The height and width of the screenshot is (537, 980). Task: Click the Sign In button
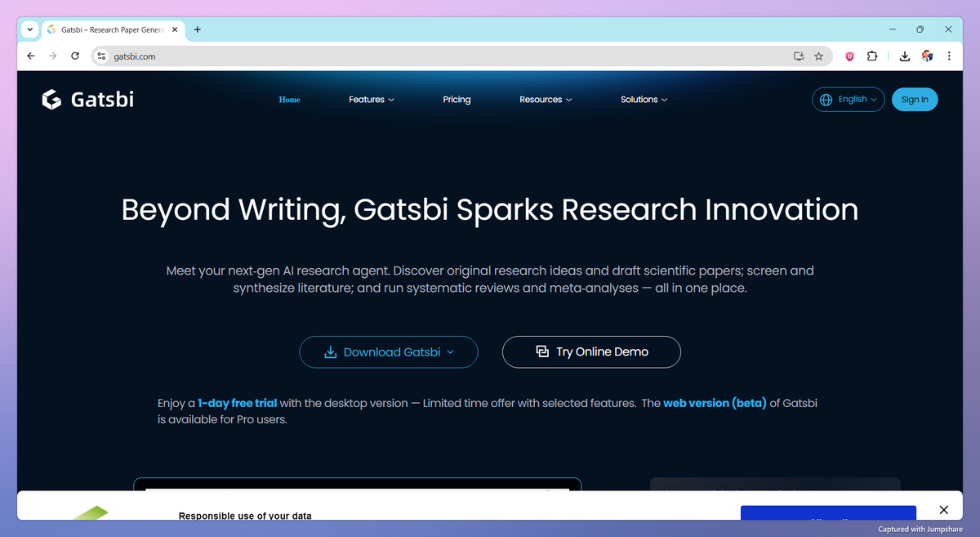click(x=915, y=99)
